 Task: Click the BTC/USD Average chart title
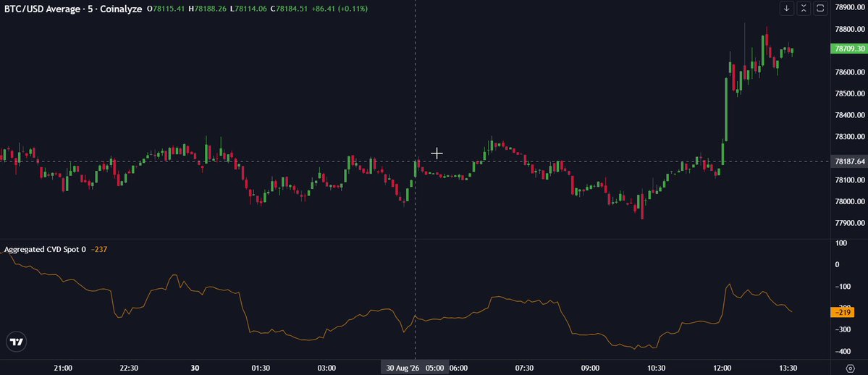(x=72, y=9)
